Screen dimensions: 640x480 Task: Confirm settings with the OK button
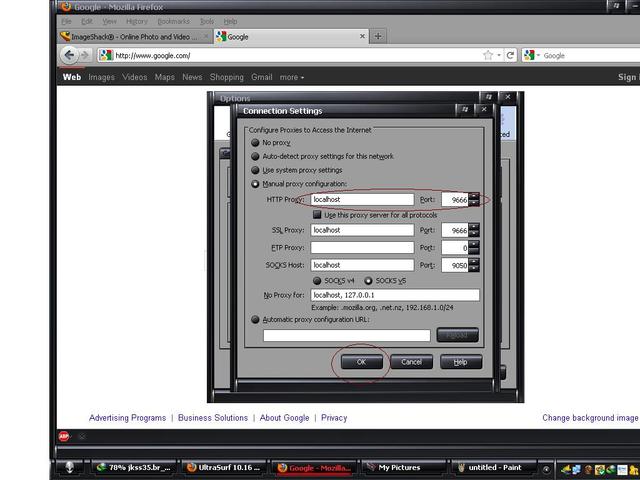point(362,362)
